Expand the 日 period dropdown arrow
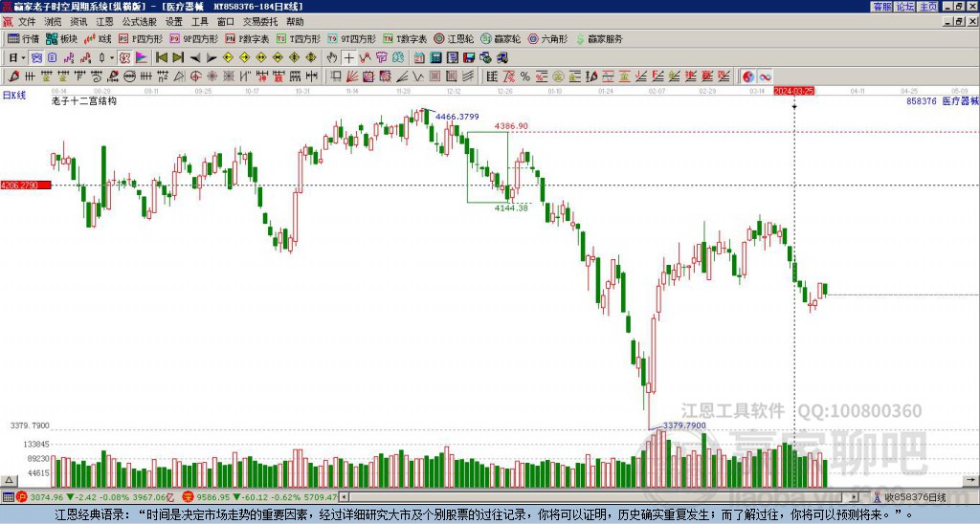The height and width of the screenshot is (524, 980). (24, 58)
